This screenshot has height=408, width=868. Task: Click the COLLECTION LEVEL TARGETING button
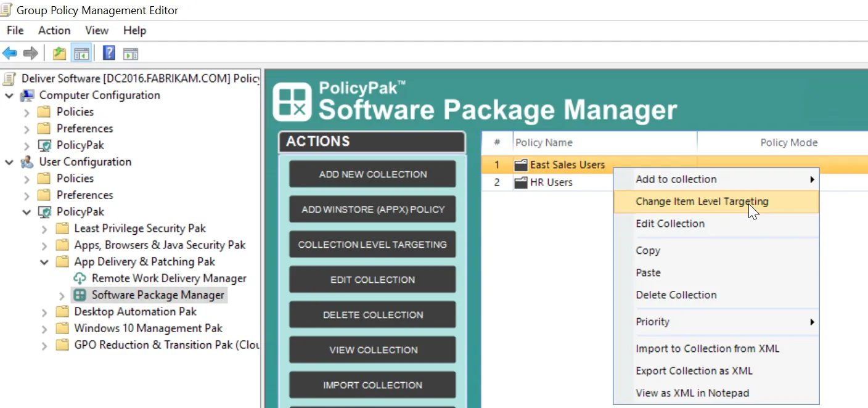[x=373, y=245]
